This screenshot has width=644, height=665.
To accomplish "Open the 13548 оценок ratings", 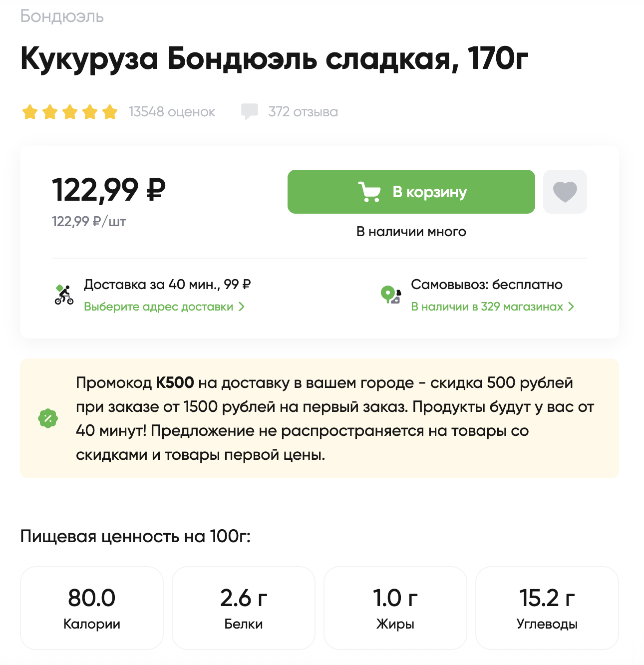I will [172, 112].
